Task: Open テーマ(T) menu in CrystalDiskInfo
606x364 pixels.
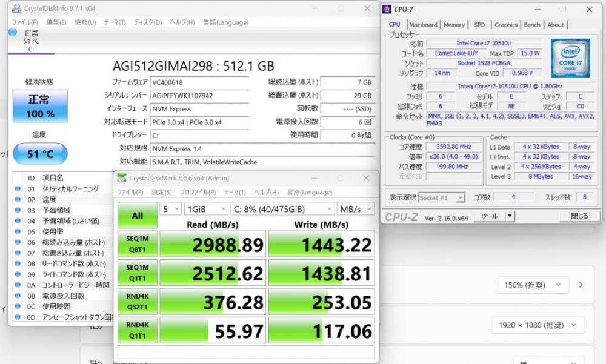Action: [115, 22]
